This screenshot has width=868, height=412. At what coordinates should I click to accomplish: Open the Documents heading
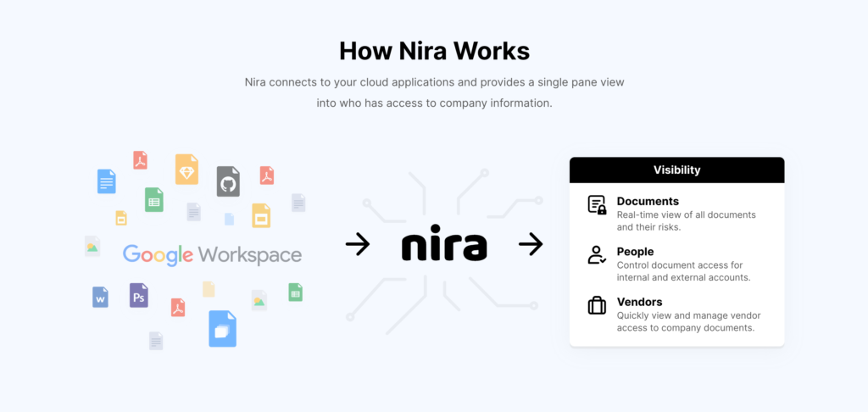point(648,202)
